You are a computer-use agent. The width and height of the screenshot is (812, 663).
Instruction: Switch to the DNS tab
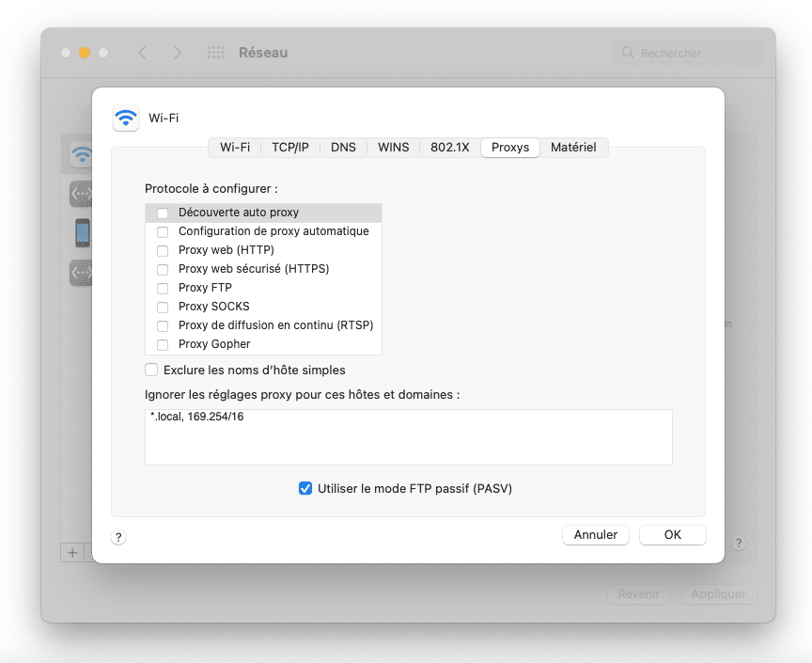coord(343,148)
